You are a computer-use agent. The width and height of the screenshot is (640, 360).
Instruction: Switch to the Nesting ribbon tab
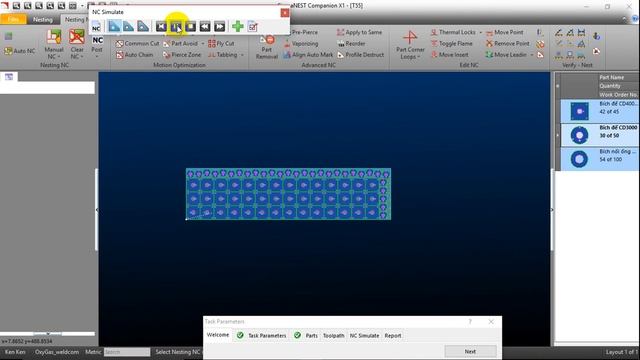(42, 19)
